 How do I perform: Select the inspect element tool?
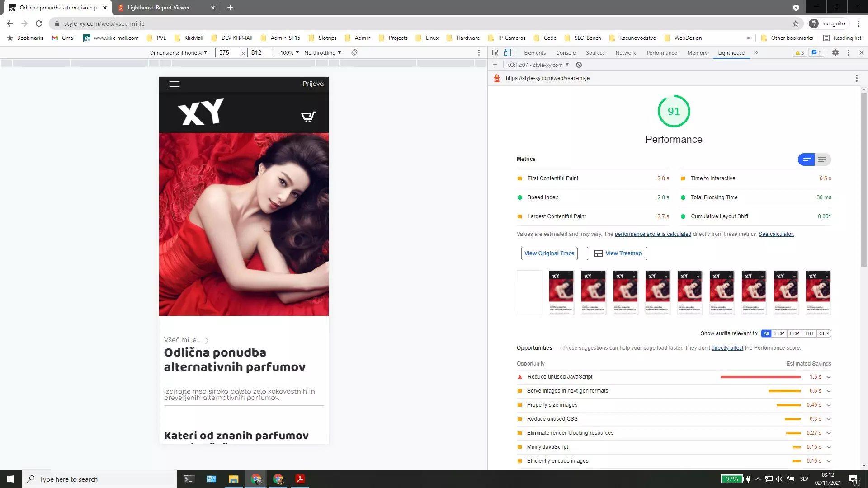click(x=495, y=53)
